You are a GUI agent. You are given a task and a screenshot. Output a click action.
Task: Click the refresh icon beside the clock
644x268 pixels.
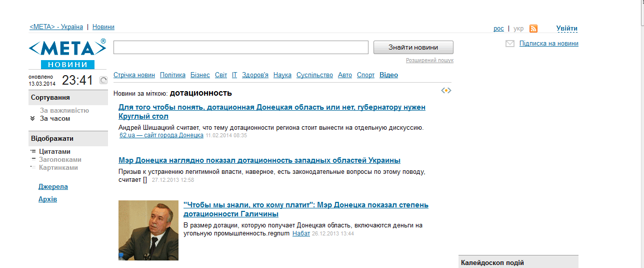[x=103, y=80]
